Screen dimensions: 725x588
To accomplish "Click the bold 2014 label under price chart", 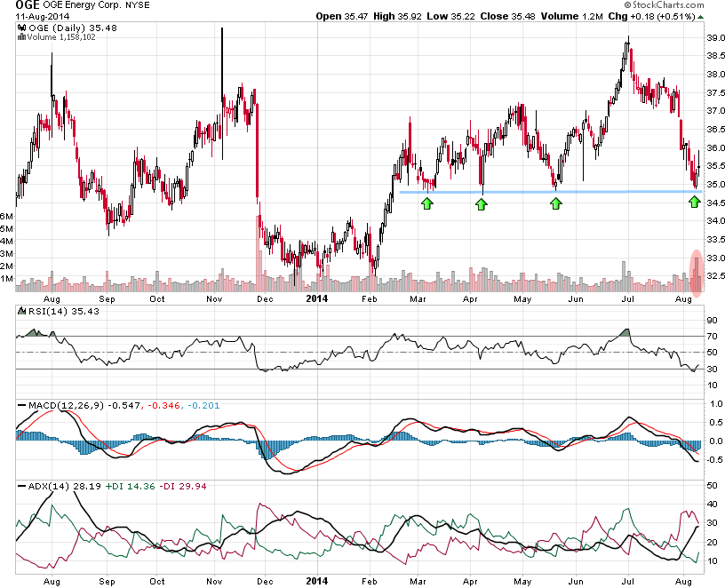I will (x=316, y=298).
